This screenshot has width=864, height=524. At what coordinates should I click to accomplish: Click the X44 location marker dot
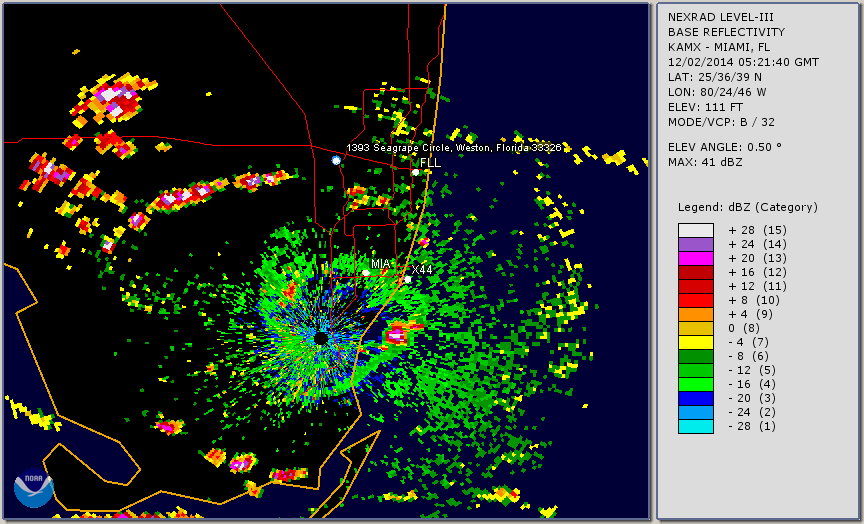tap(408, 279)
